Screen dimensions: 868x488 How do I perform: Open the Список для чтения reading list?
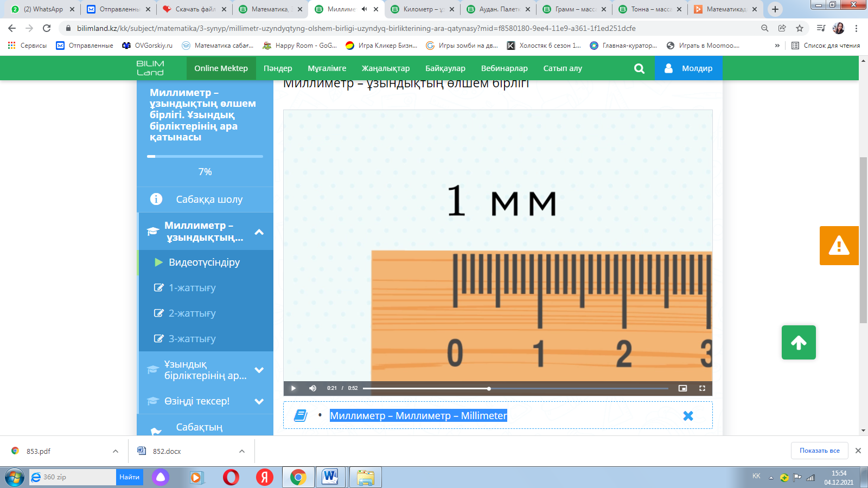pos(825,46)
